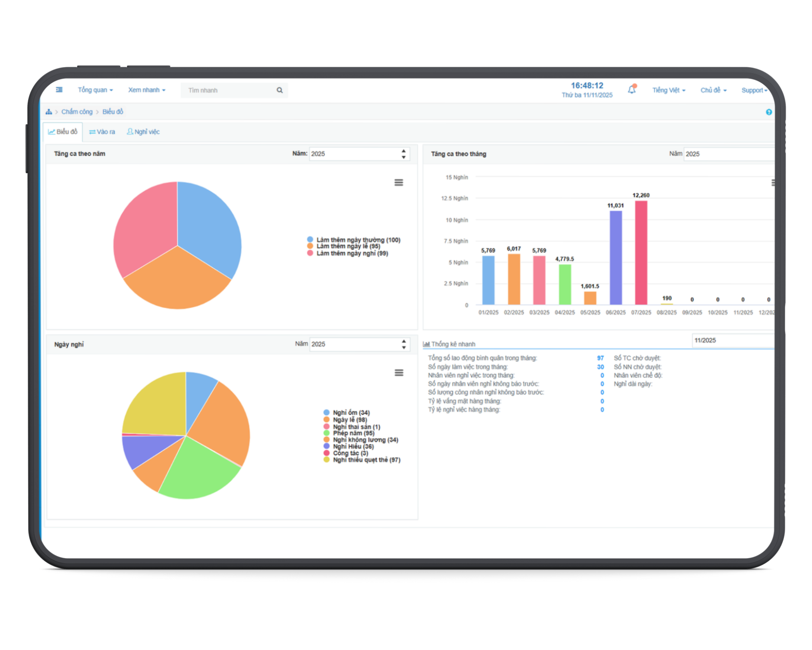Open the Support menu link

(754, 90)
